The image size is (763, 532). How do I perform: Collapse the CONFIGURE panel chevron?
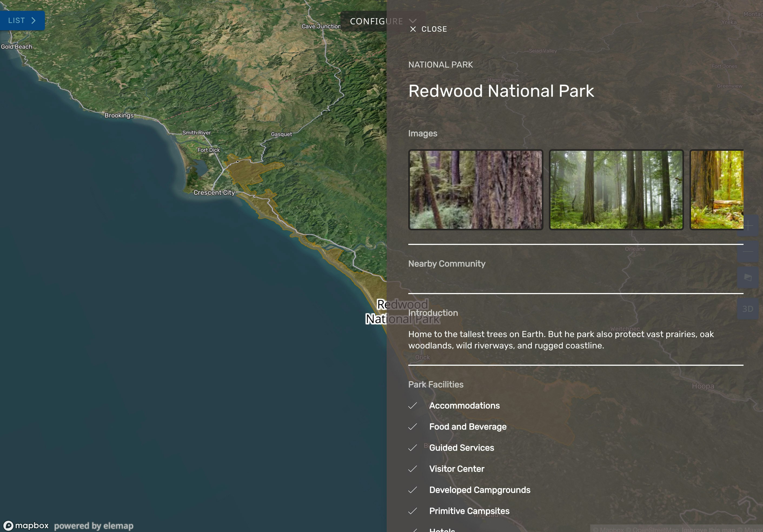[413, 21]
